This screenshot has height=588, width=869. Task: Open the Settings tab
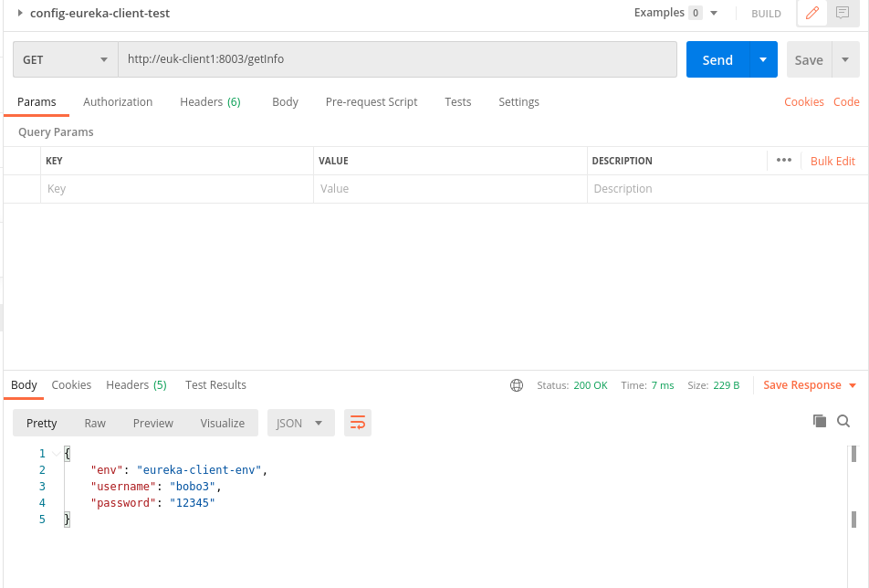pyautogui.click(x=518, y=102)
